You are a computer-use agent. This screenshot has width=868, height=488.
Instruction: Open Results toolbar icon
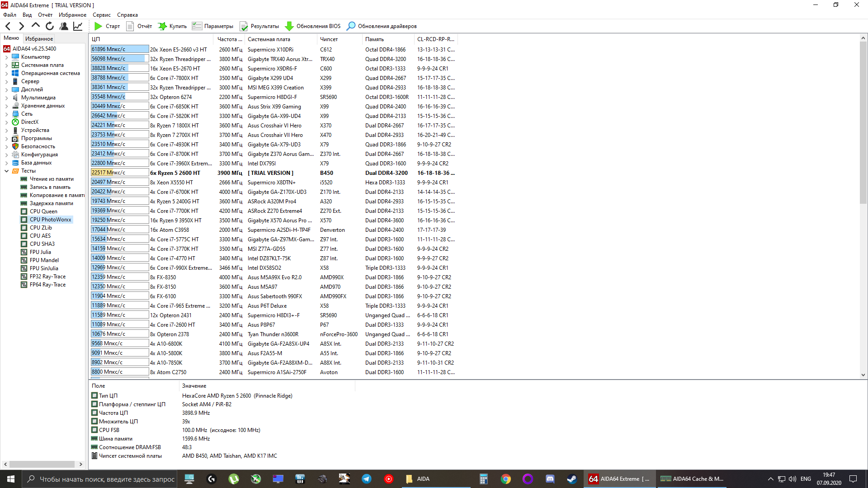point(244,26)
